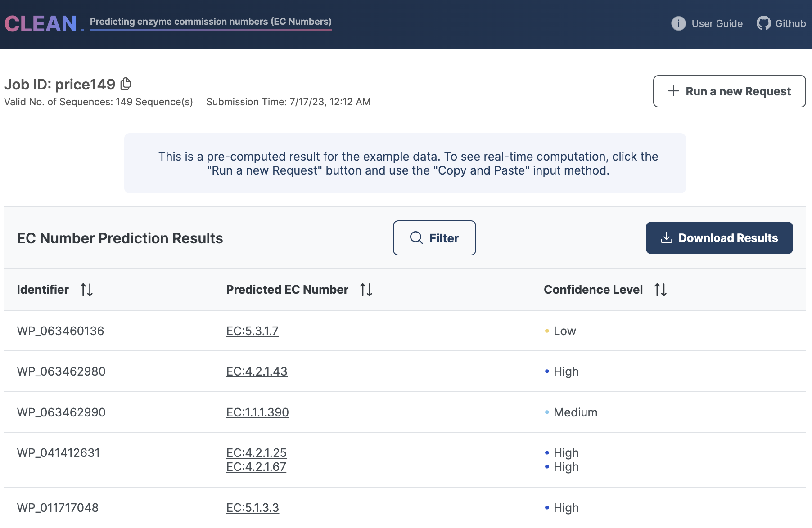Sort by Confidence Level arrows

(660, 290)
